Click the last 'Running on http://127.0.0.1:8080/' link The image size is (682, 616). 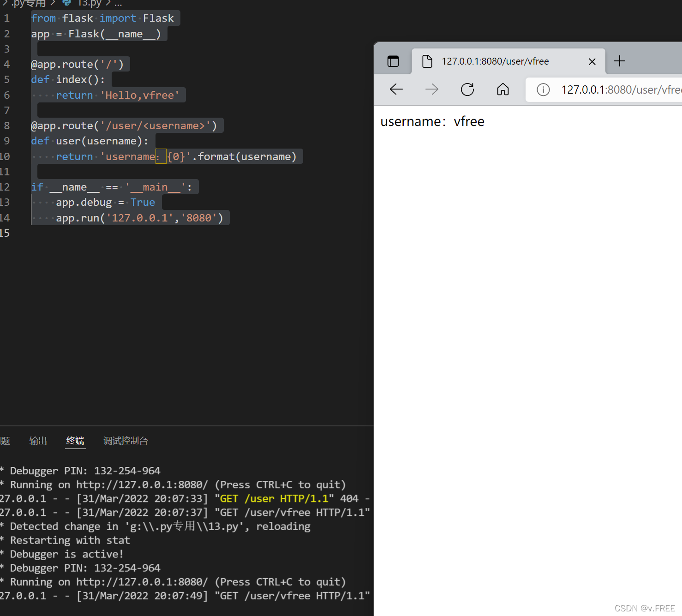point(142,582)
